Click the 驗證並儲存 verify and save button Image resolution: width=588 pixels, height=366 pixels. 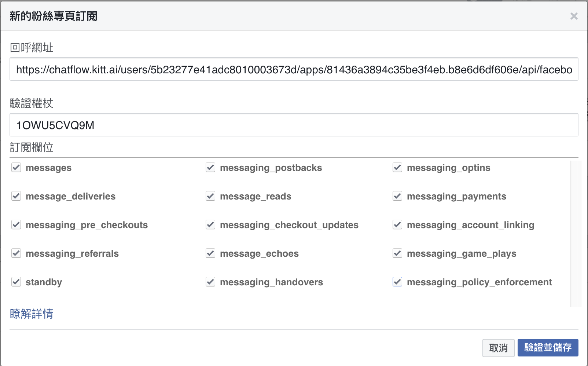pos(548,348)
